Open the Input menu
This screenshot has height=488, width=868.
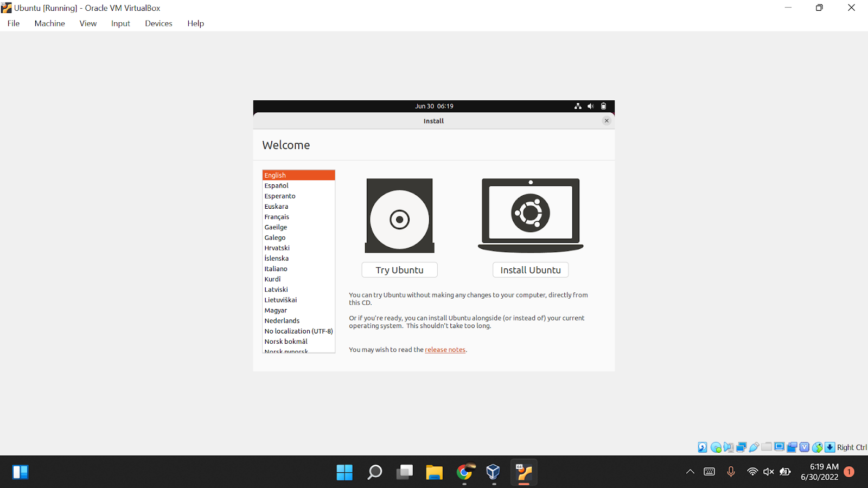pos(120,23)
